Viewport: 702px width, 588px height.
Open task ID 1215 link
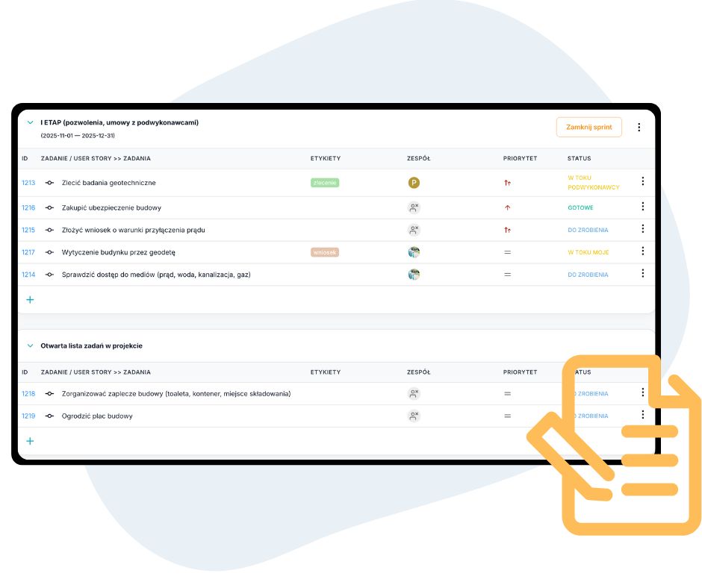(x=28, y=231)
